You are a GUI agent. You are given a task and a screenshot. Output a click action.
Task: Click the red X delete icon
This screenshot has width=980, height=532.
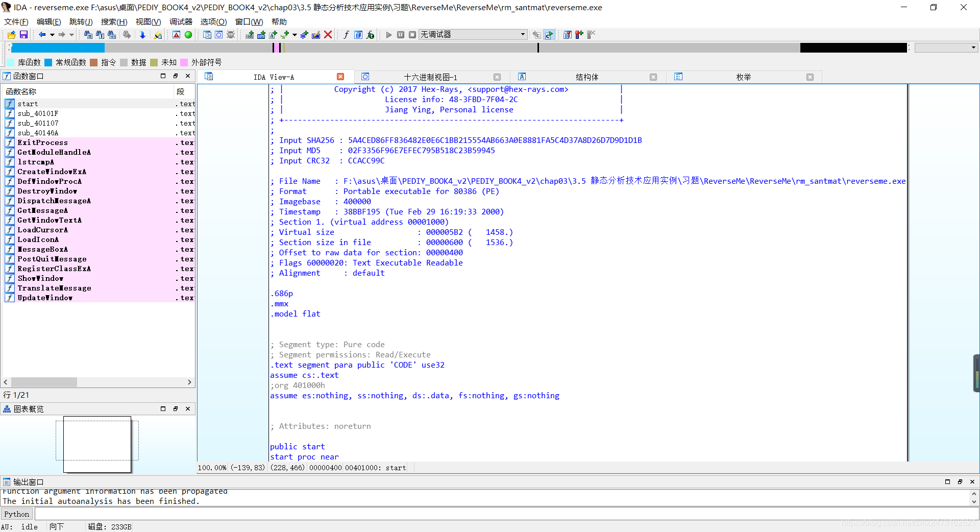328,35
